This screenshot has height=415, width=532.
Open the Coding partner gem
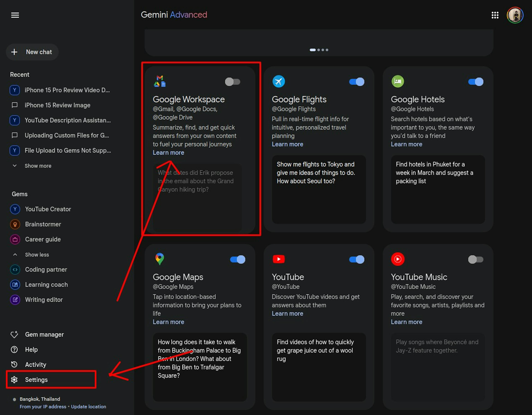click(x=46, y=269)
